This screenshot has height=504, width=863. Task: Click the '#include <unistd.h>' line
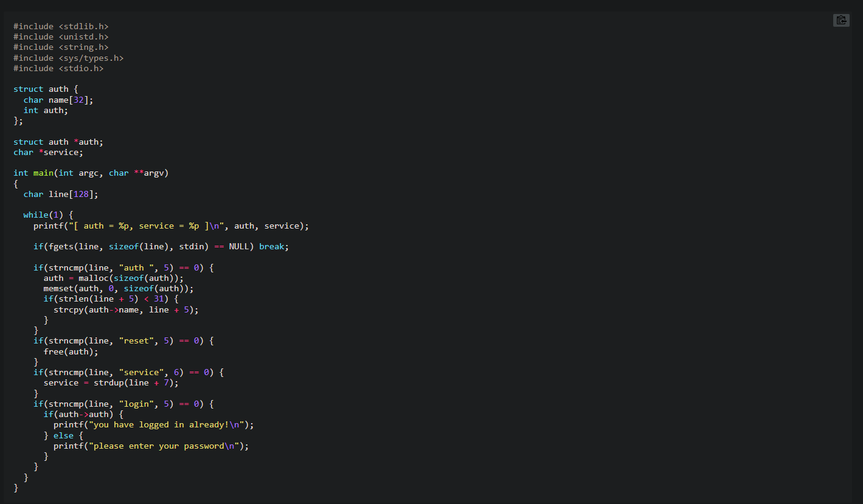click(x=61, y=37)
